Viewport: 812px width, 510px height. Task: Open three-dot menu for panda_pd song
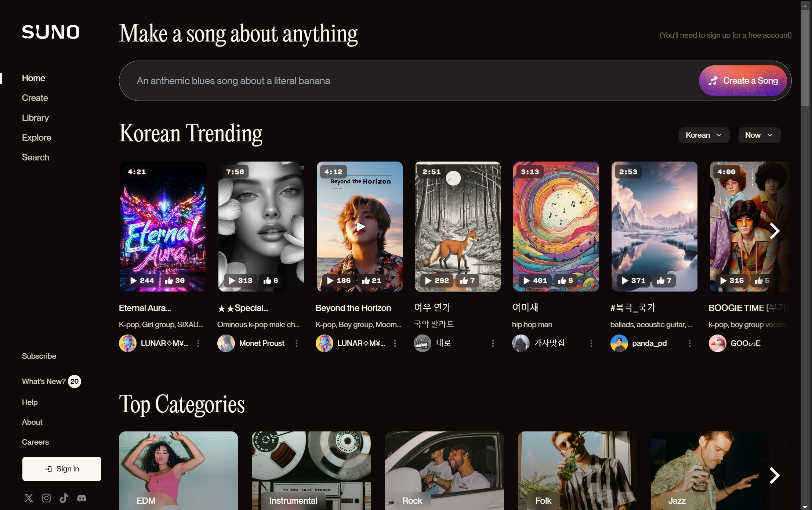pos(690,343)
